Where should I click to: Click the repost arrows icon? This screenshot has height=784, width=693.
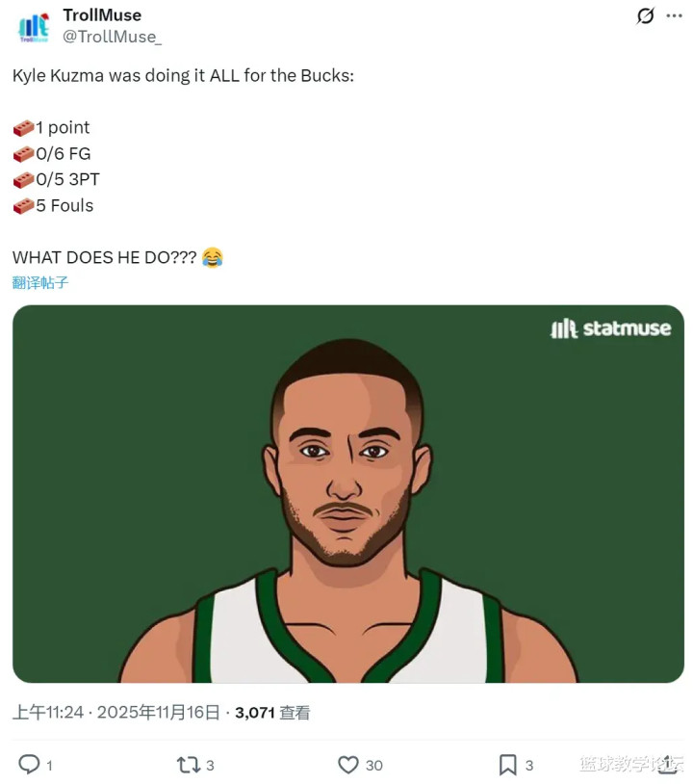click(x=188, y=764)
